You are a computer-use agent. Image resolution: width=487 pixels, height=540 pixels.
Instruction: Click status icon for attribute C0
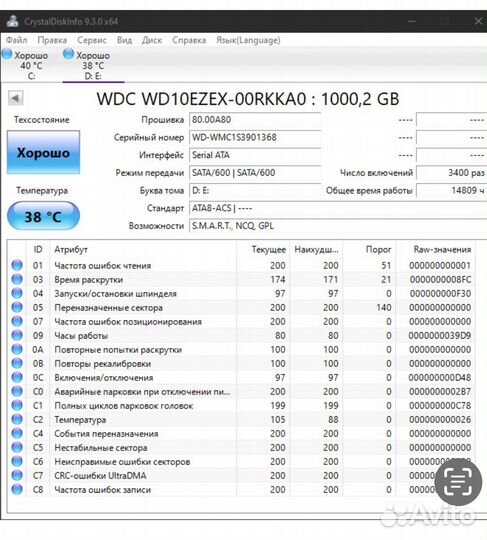pos(17,391)
